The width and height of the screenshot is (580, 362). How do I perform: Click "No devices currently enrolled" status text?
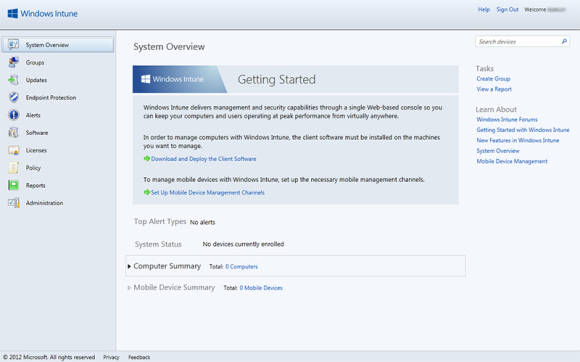click(243, 244)
